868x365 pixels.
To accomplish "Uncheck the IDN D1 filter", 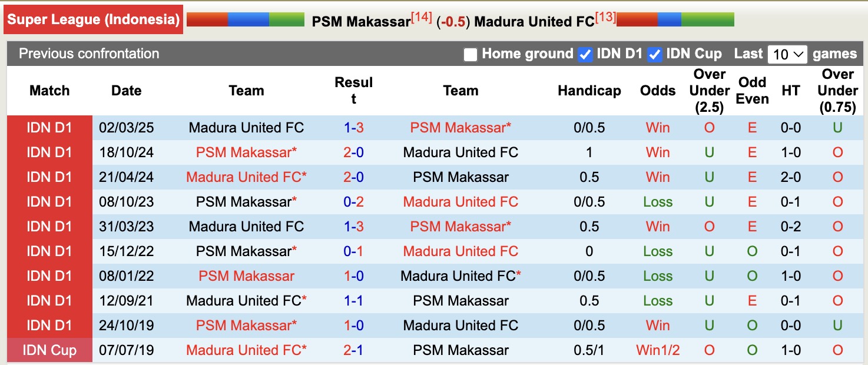I will [x=585, y=54].
